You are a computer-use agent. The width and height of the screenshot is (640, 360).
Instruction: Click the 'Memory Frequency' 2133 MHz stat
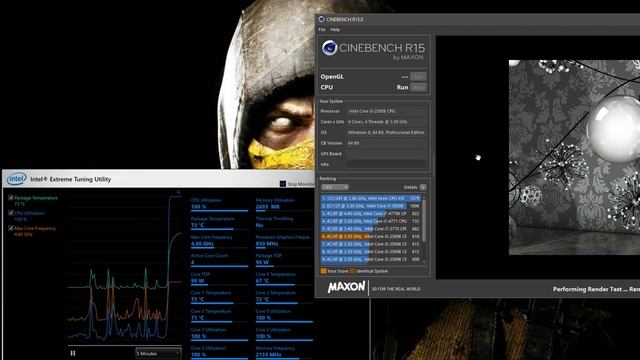point(284,352)
